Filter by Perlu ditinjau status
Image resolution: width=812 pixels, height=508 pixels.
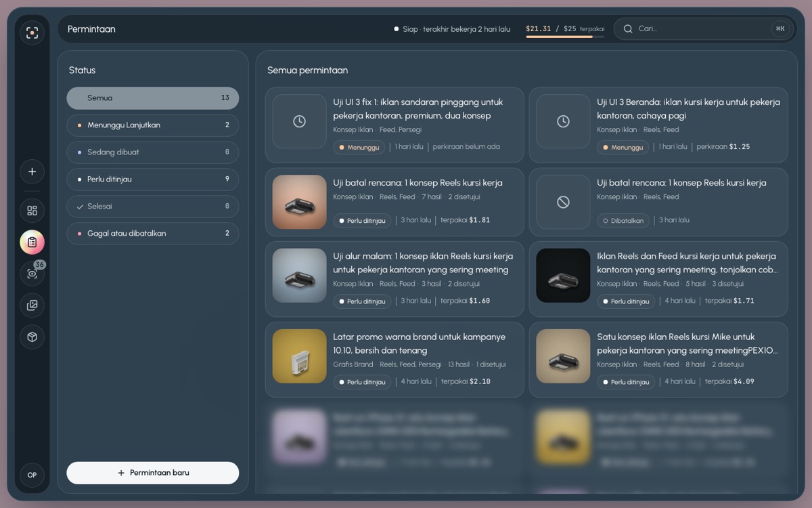click(x=152, y=179)
